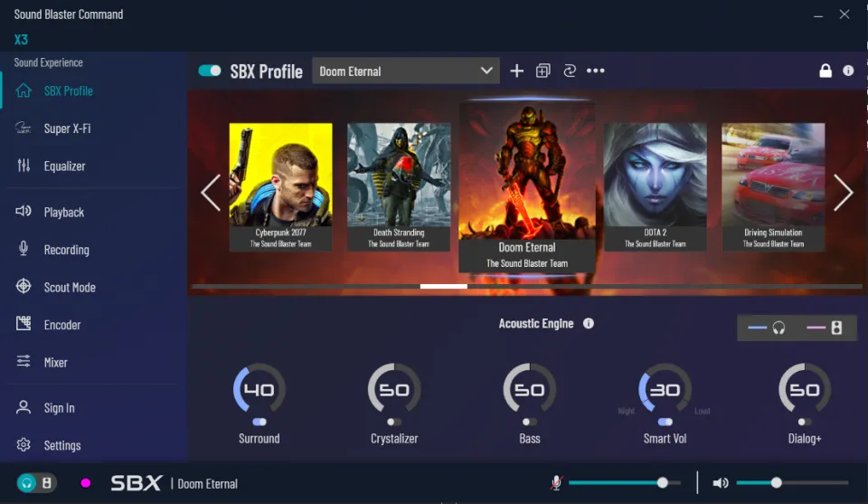Image resolution: width=868 pixels, height=504 pixels.
Task: Open the Mixer page label
Action: coord(55,363)
